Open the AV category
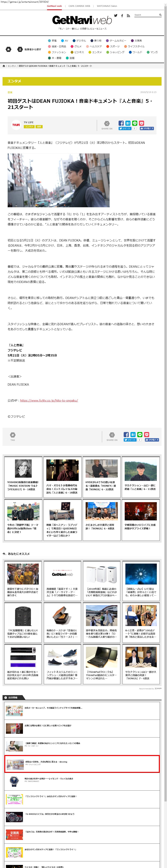Screen dimensions: 167x868 coord(64,41)
